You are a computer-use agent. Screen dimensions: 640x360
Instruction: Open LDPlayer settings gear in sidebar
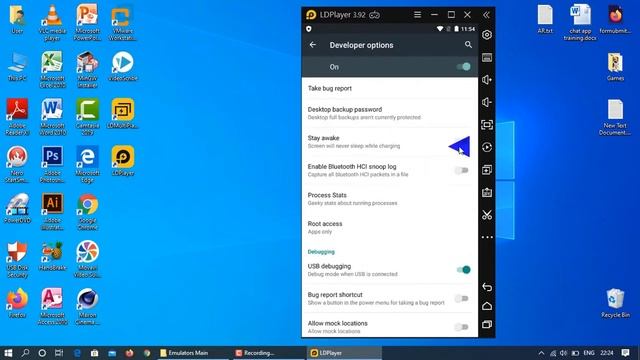point(487,35)
